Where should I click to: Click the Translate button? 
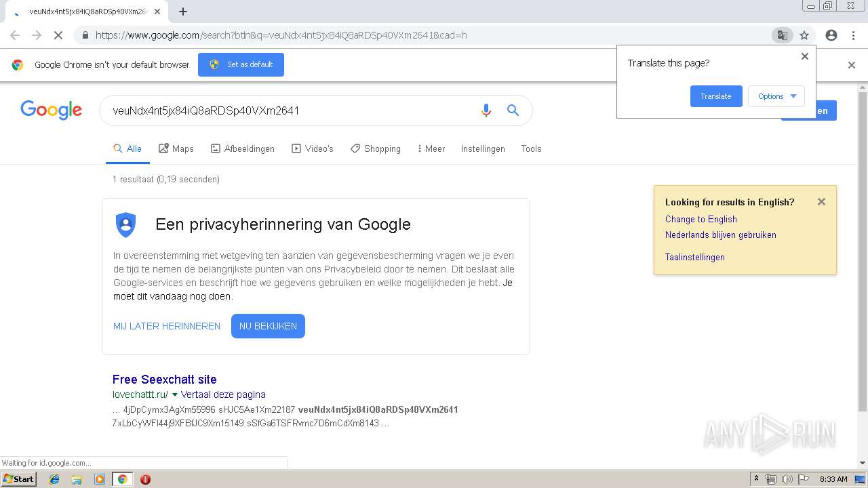(x=716, y=96)
